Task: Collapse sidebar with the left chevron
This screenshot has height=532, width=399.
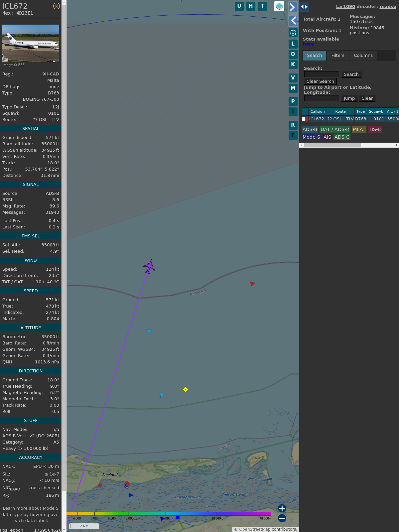Action: [x=293, y=21]
